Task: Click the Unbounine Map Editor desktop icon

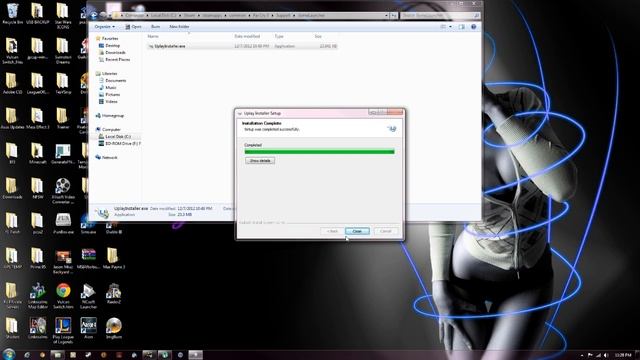Action: [x=37, y=296]
